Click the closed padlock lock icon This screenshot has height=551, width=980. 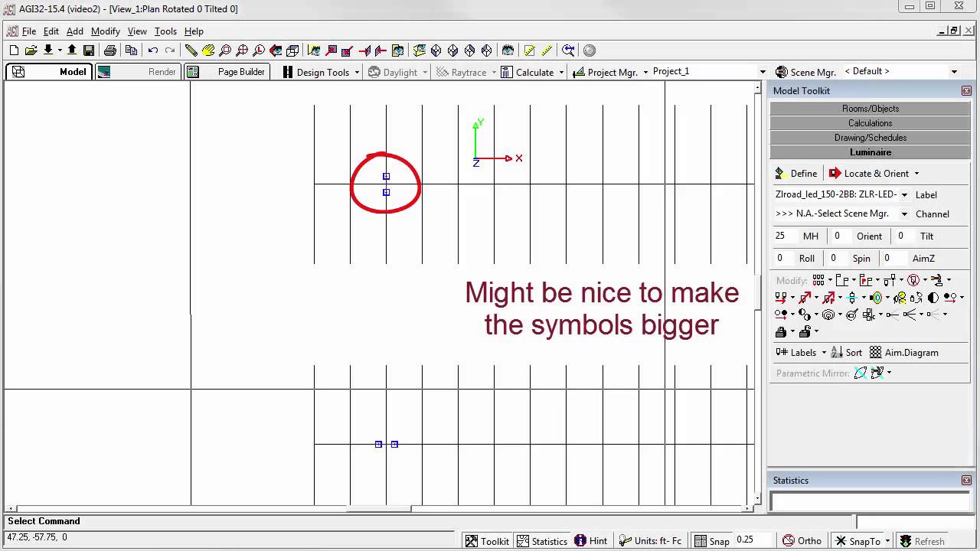click(x=781, y=332)
